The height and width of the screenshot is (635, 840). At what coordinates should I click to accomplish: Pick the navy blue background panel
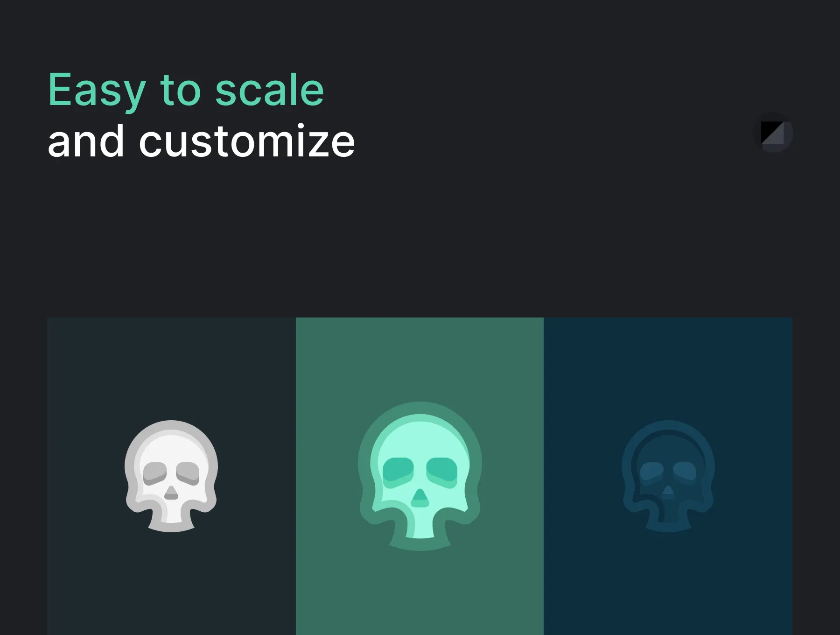tap(668, 476)
